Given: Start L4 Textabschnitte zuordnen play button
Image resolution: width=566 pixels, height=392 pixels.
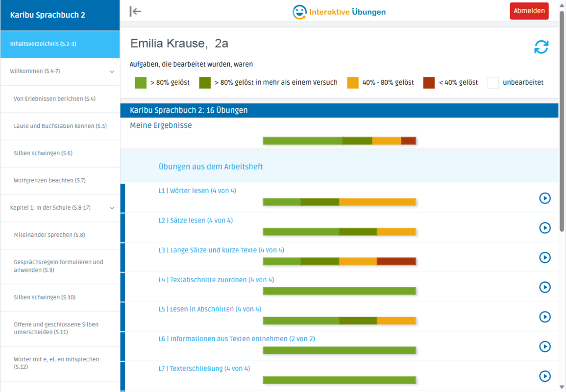Looking at the screenshot, I should pos(545,287).
